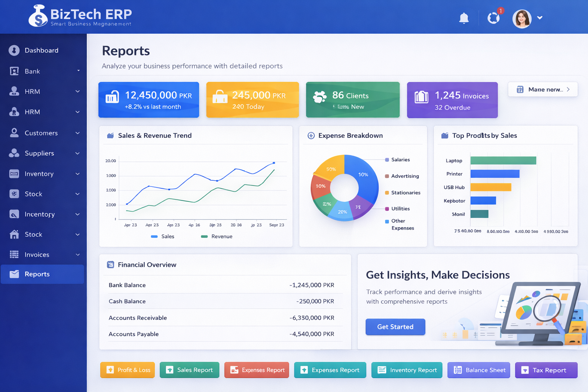Click the Get Started button

click(x=395, y=327)
